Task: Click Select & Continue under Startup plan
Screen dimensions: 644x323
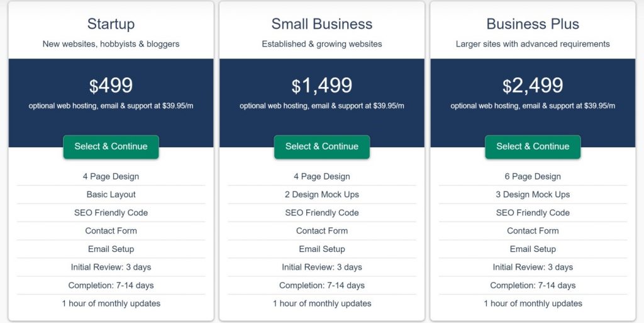Action: pyautogui.click(x=111, y=147)
